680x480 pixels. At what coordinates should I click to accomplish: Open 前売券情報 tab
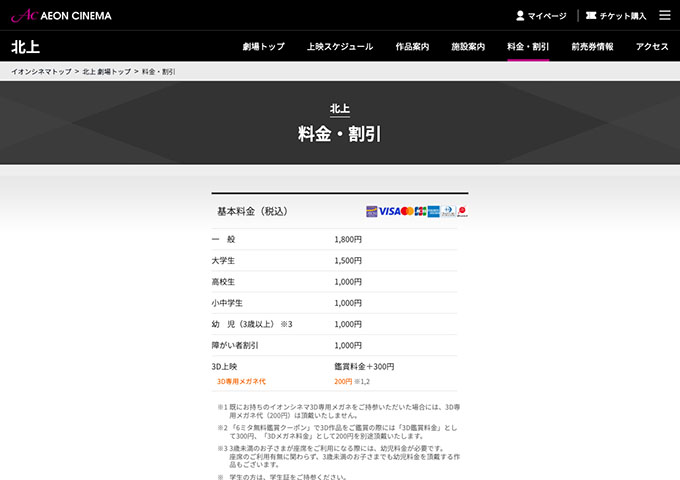pos(592,46)
